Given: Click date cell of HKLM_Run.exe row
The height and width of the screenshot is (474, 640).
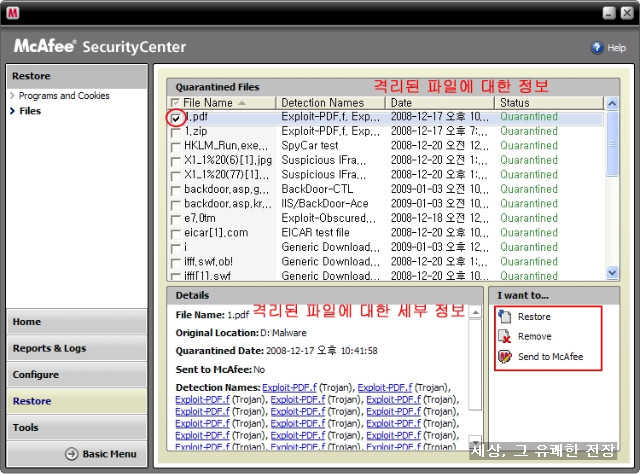Looking at the screenshot, I should 440,145.
